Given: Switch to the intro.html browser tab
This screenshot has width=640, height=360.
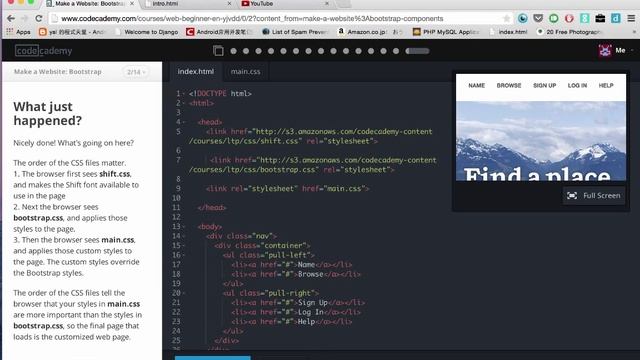Looking at the screenshot, I should pyautogui.click(x=186, y=4).
